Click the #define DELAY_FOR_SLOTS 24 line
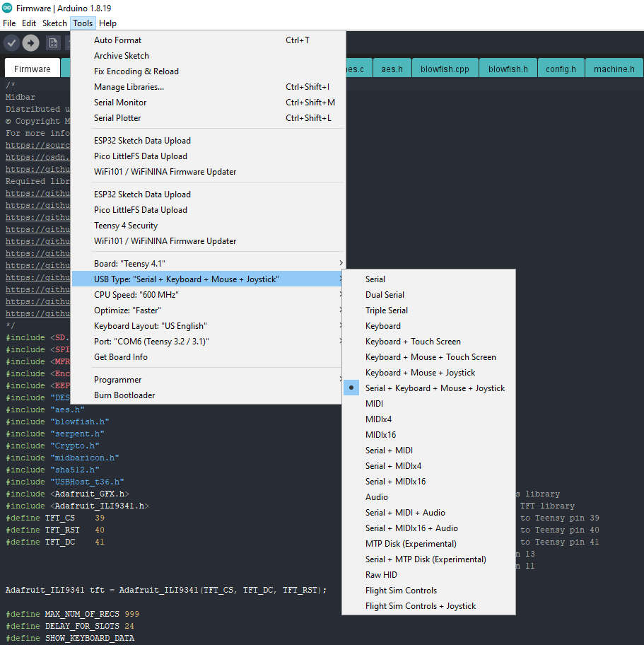Screen dimensions: 644x645 [70, 626]
